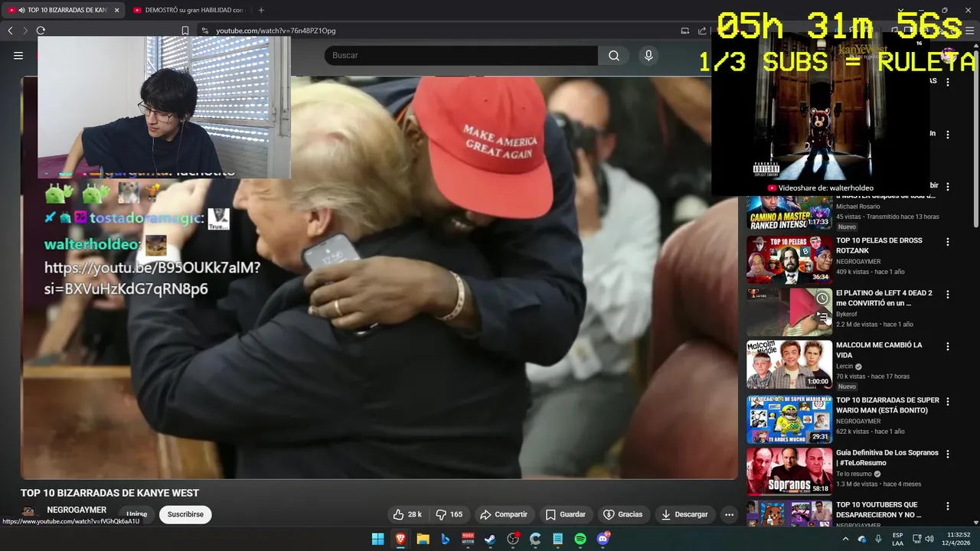The image size is (980, 551).
Task: Click the Suscribirse button
Action: [x=185, y=514]
